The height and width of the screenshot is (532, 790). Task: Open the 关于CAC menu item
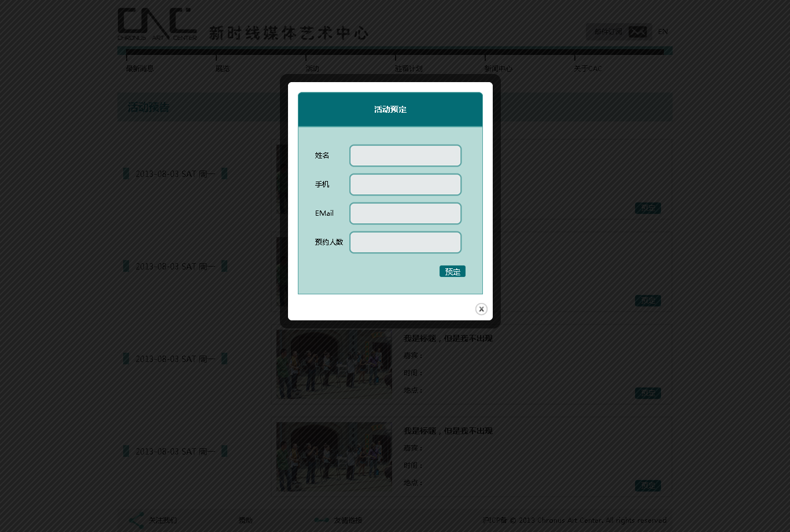click(x=588, y=68)
